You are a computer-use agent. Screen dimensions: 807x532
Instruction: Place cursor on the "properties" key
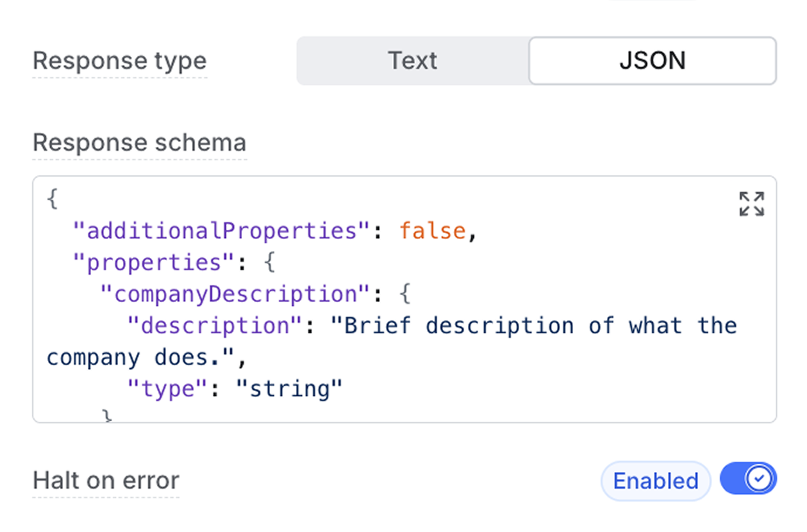click(153, 262)
